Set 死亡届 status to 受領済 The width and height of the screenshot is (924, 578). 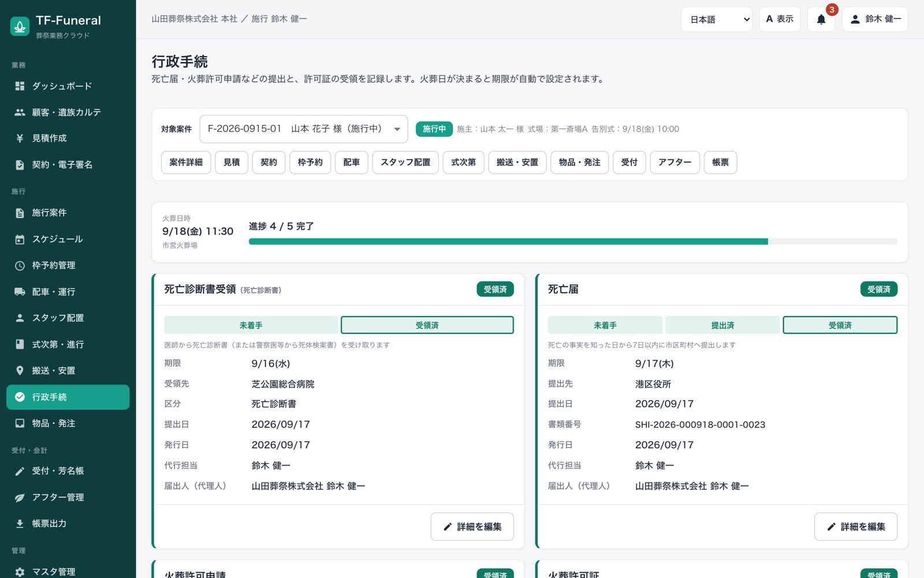click(840, 325)
